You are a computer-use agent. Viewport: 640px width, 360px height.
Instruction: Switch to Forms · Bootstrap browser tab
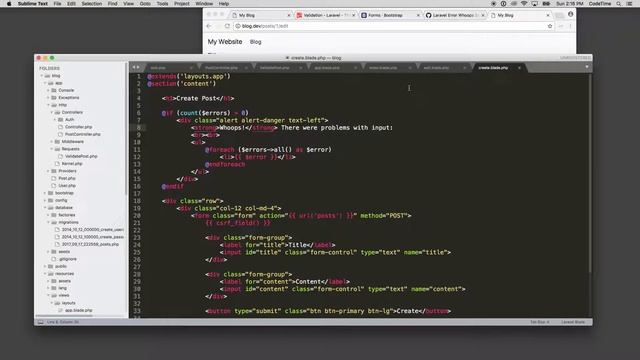390,15
